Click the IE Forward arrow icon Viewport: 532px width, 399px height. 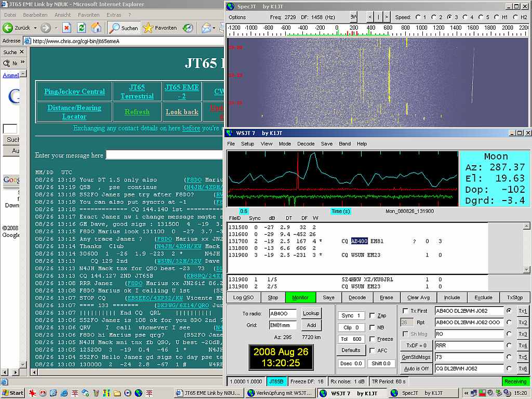pyautogui.click(x=46, y=28)
